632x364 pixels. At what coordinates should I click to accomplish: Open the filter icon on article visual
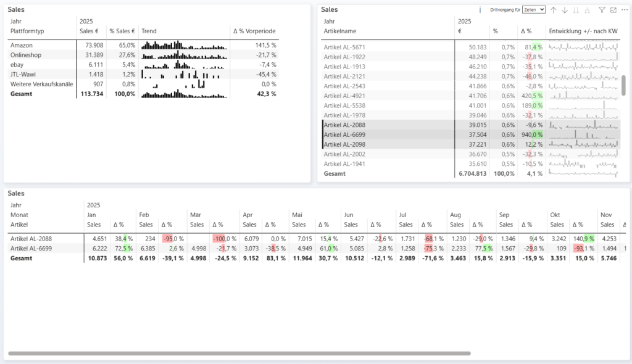[602, 10]
